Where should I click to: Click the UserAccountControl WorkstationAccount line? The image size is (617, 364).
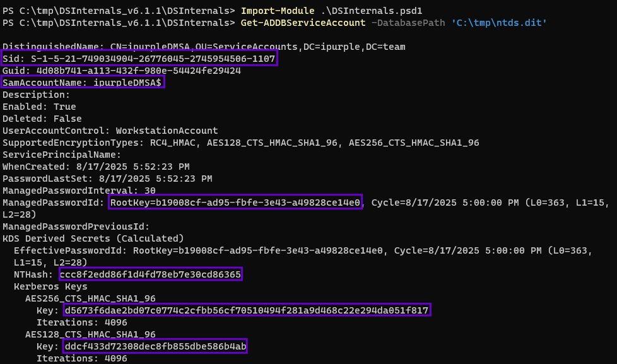[x=110, y=131]
